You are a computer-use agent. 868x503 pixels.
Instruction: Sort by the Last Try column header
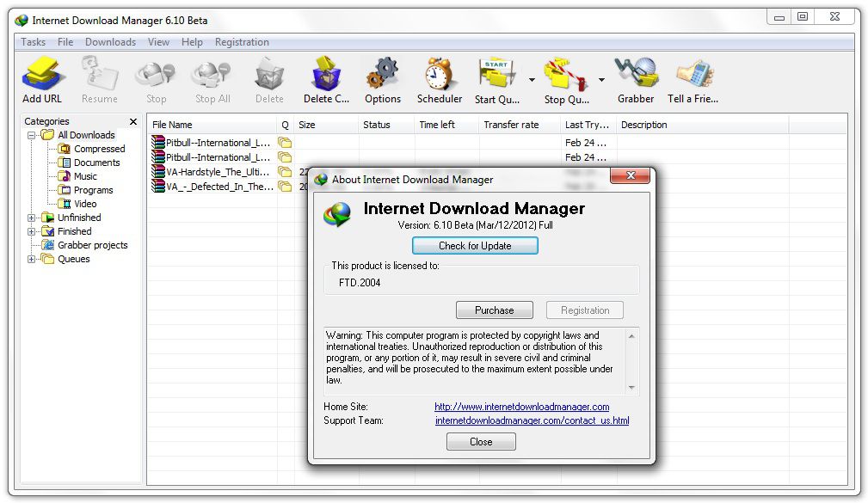tap(588, 125)
